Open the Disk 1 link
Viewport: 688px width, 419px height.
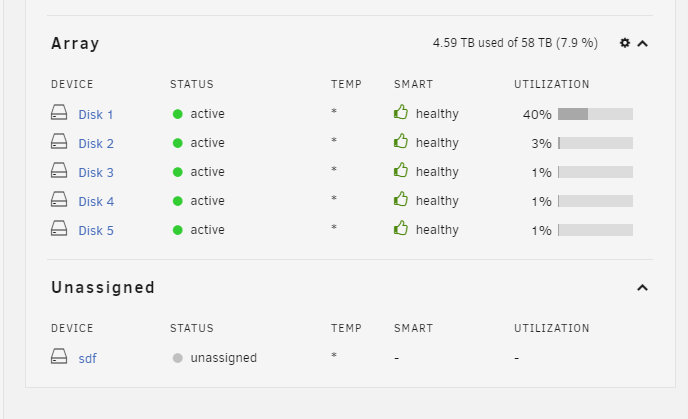tap(96, 115)
